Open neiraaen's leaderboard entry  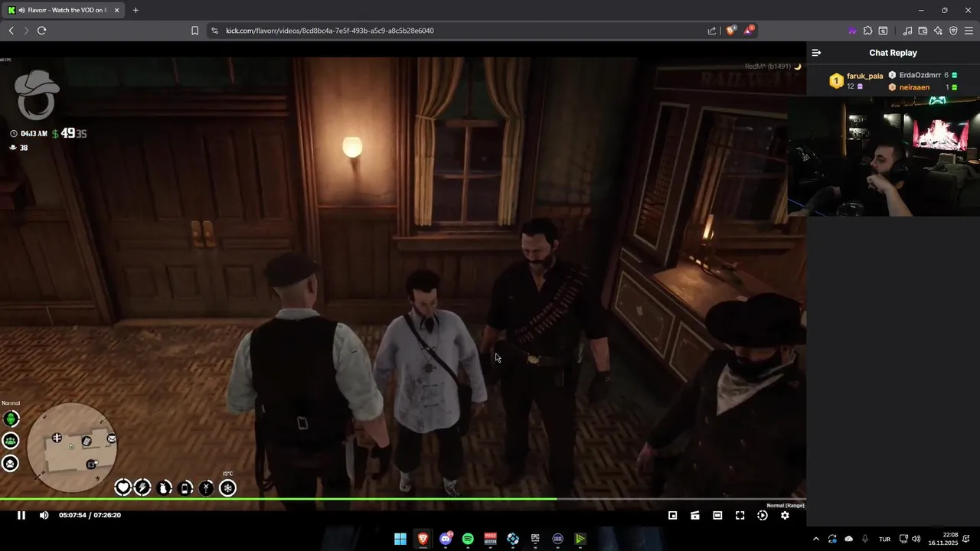[x=923, y=87]
